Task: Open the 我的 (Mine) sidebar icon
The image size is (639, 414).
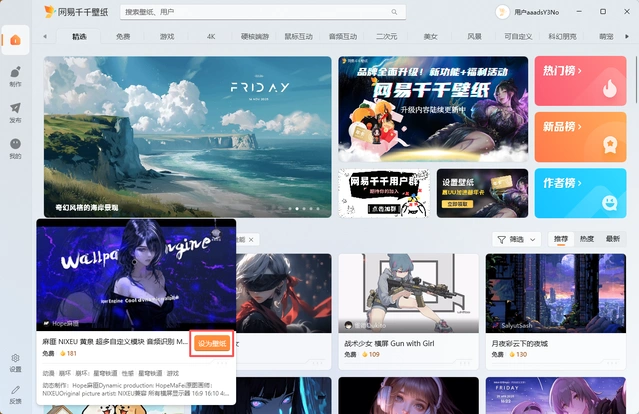Action: point(15,147)
